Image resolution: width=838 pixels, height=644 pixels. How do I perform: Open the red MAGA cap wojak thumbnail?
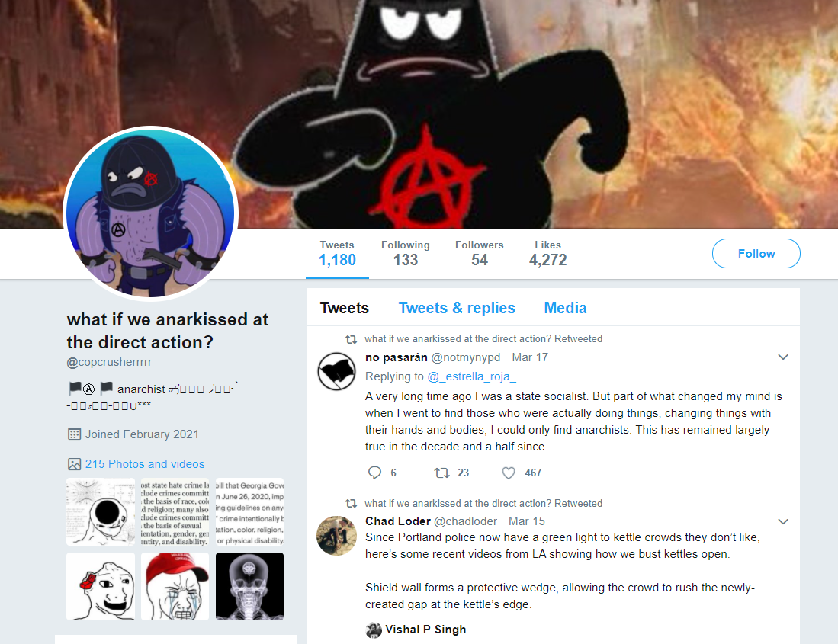[175, 586]
